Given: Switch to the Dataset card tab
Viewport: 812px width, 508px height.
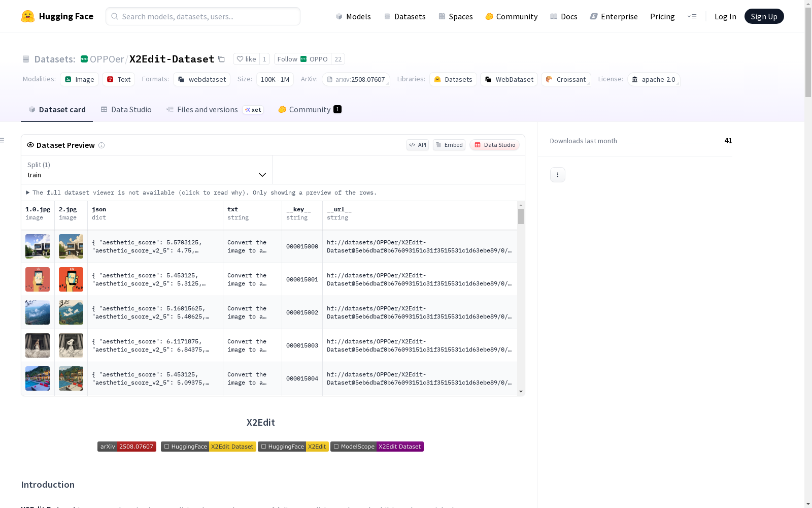Looking at the screenshot, I should (x=57, y=110).
